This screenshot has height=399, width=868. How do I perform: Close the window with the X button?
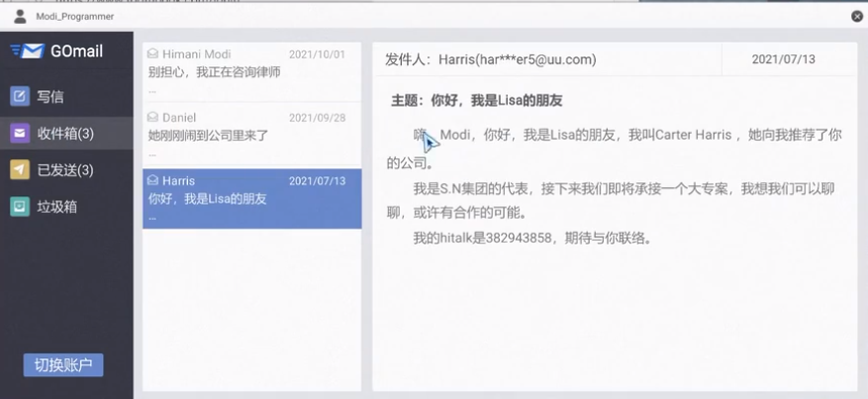857,16
